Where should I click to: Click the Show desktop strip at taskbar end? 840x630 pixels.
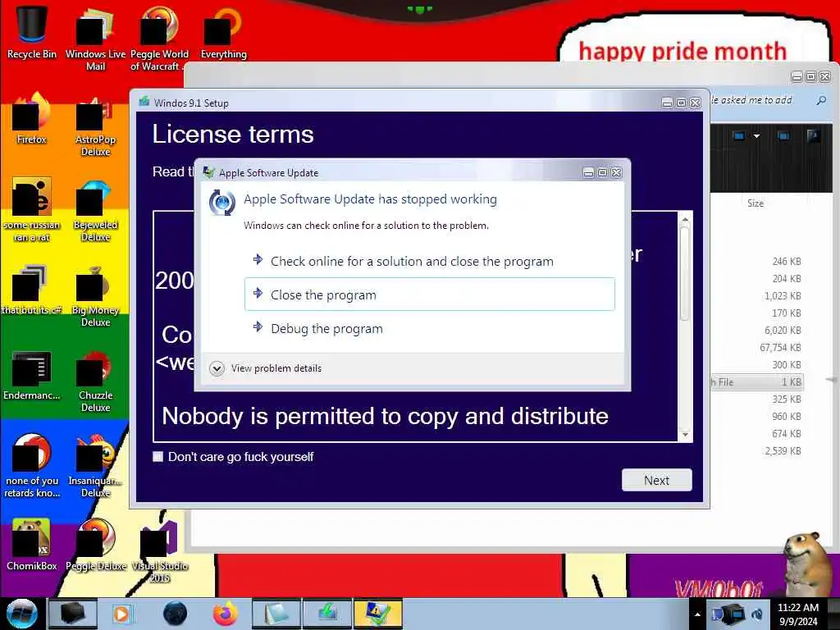click(x=835, y=614)
